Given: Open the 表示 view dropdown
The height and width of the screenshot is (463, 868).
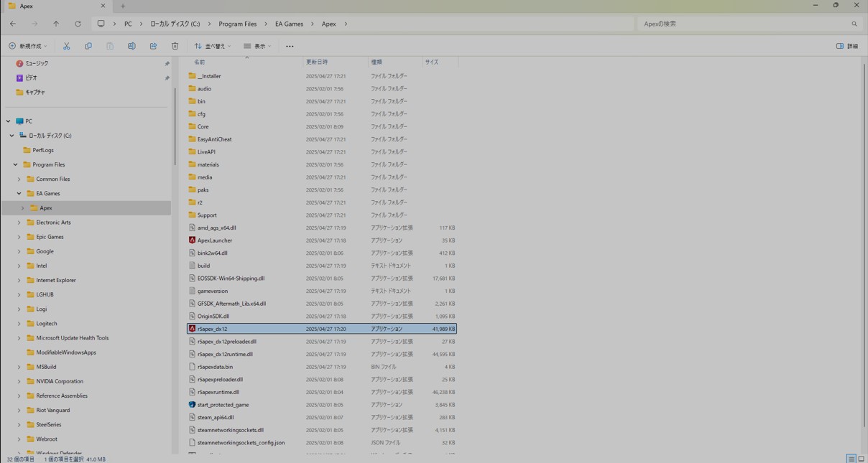Looking at the screenshot, I should pyautogui.click(x=257, y=46).
